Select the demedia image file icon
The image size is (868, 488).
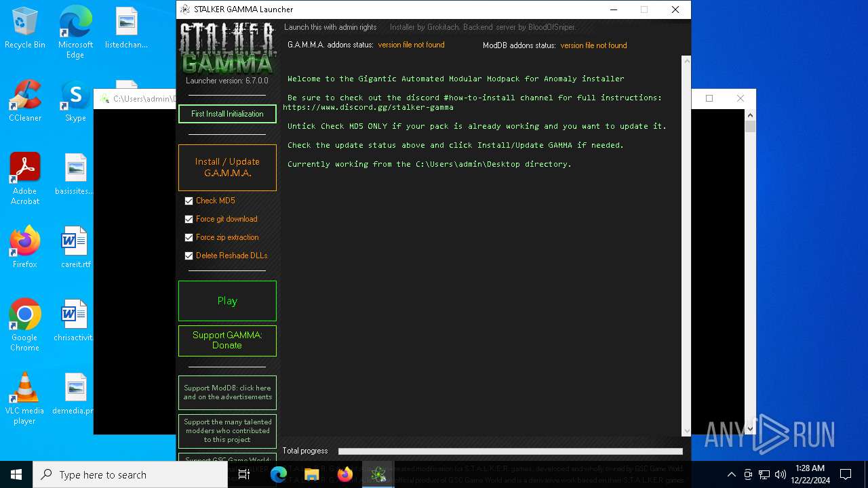coord(75,394)
